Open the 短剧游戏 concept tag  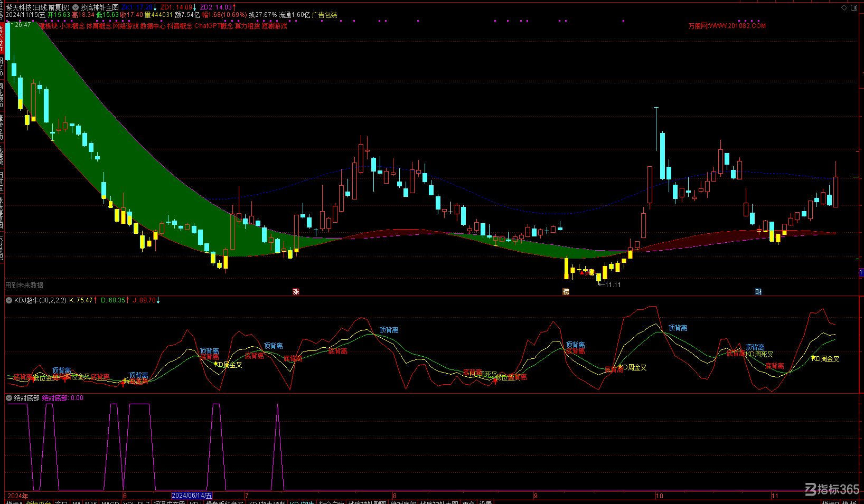[x=275, y=26]
